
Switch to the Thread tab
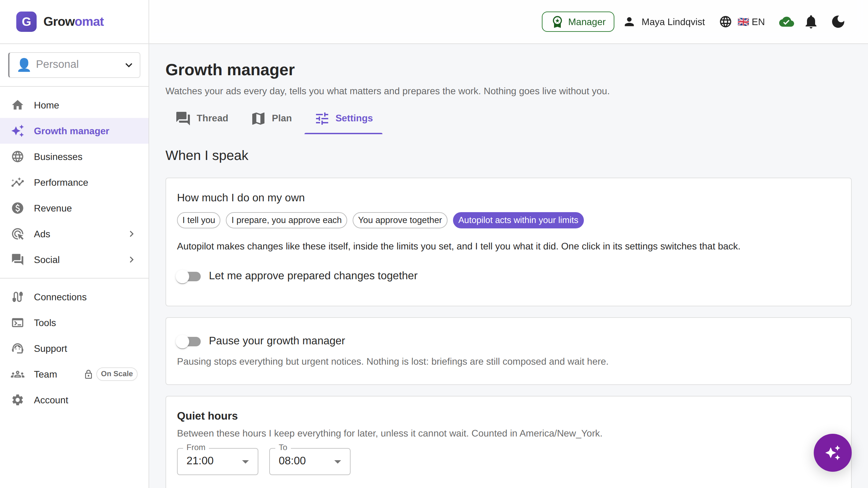pos(202,118)
